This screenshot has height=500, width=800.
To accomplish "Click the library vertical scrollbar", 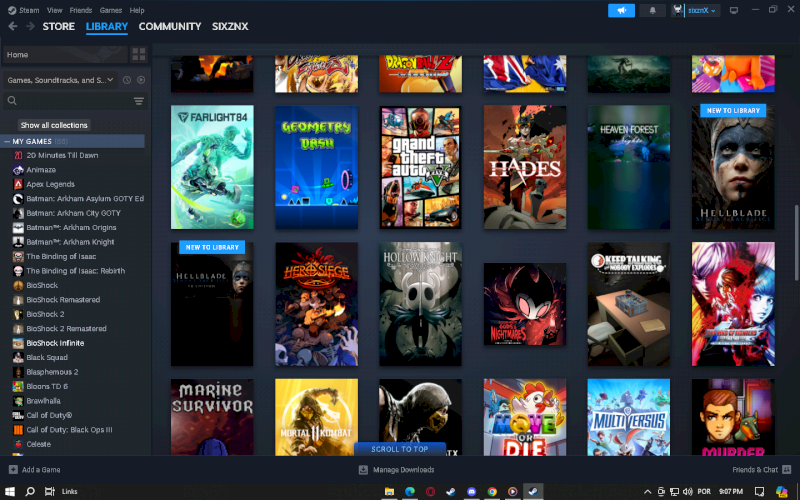I will (x=796, y=242).
